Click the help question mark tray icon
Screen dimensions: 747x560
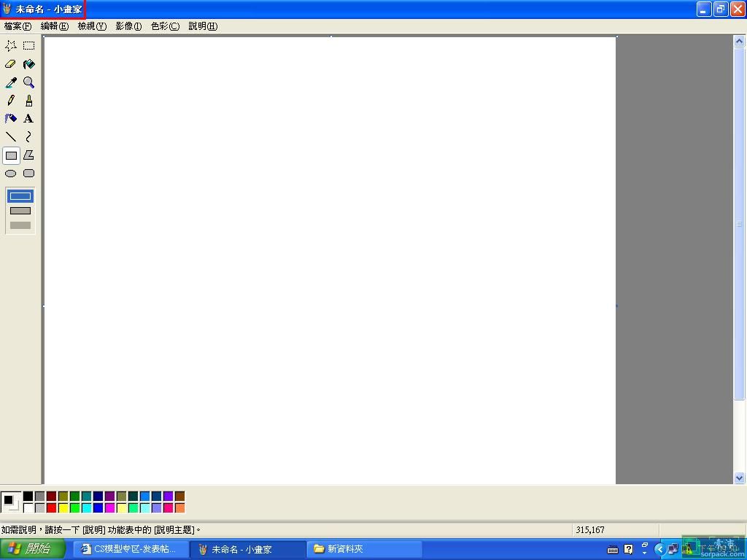[628, 550]
